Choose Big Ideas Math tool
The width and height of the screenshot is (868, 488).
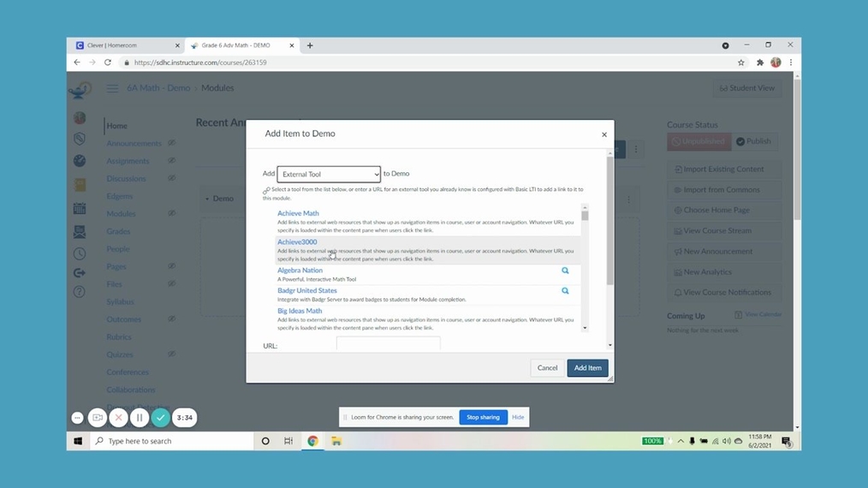(300, 311)
